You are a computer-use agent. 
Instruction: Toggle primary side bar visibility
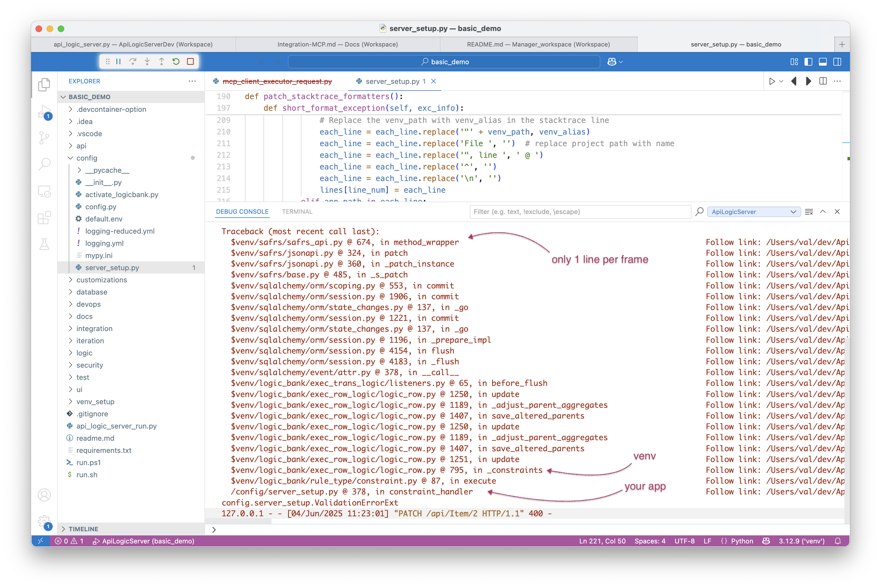click(x=808, y=61)
